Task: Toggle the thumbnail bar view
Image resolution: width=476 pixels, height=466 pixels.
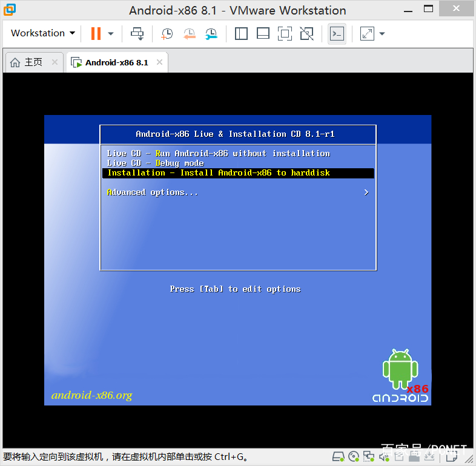Action: (x=263, y=33)
